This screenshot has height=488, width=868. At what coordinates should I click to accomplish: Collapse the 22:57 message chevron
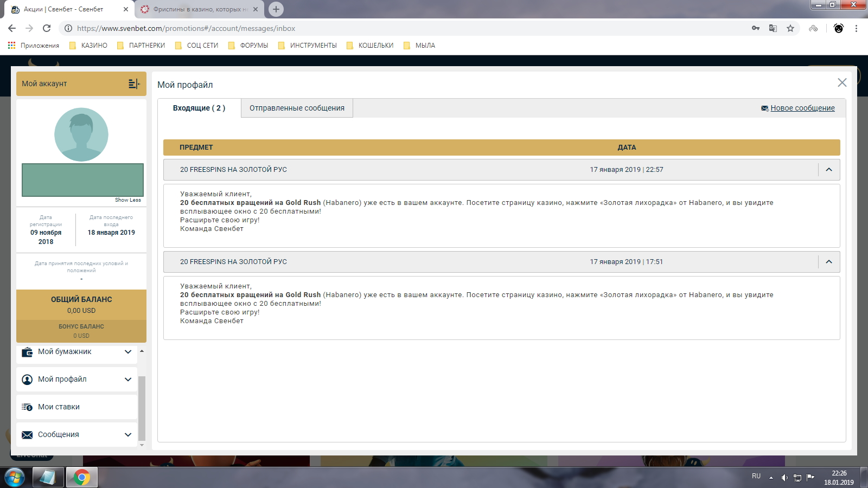pos(829,170)
